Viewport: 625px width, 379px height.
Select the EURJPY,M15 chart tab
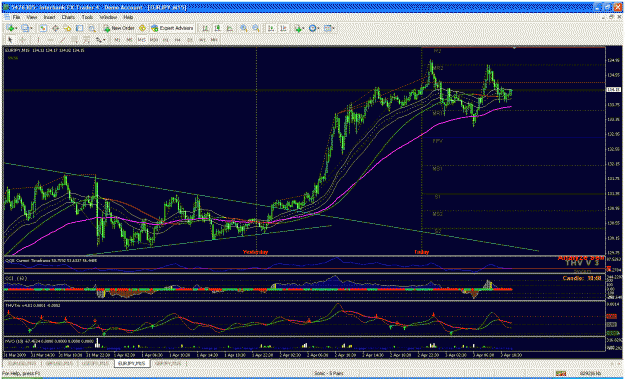[132, 363]
